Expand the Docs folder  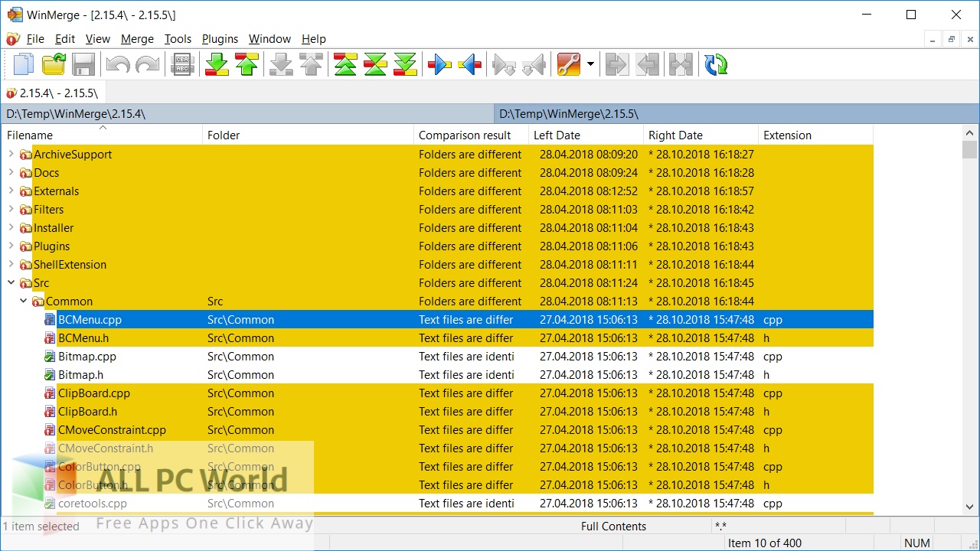(x=11, y=173)
